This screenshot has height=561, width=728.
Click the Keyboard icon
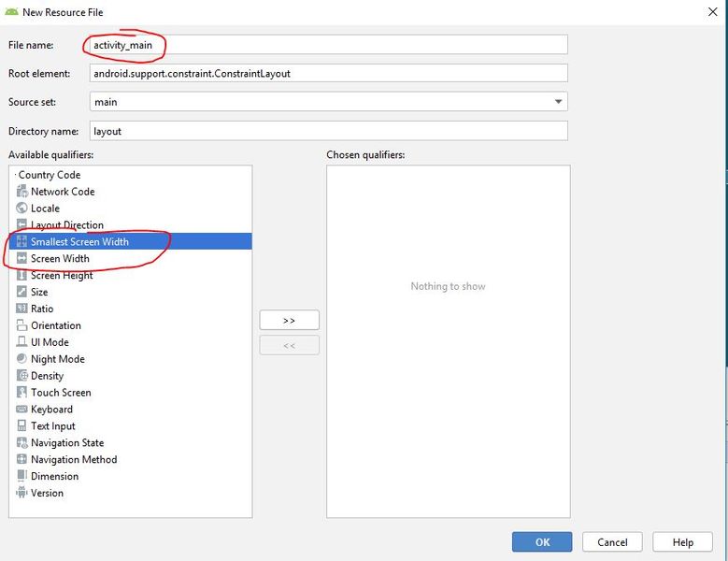point(21,409)
